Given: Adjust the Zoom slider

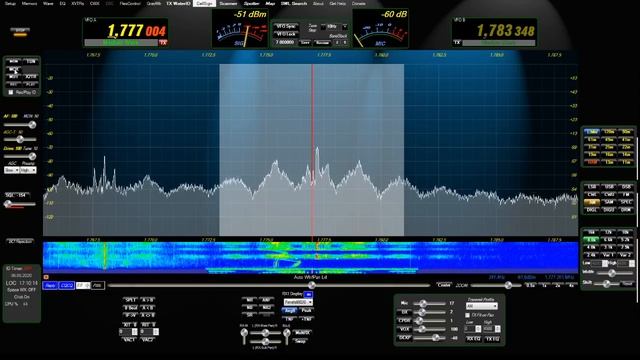Looking at the screenshot, I should click(495, 285).
